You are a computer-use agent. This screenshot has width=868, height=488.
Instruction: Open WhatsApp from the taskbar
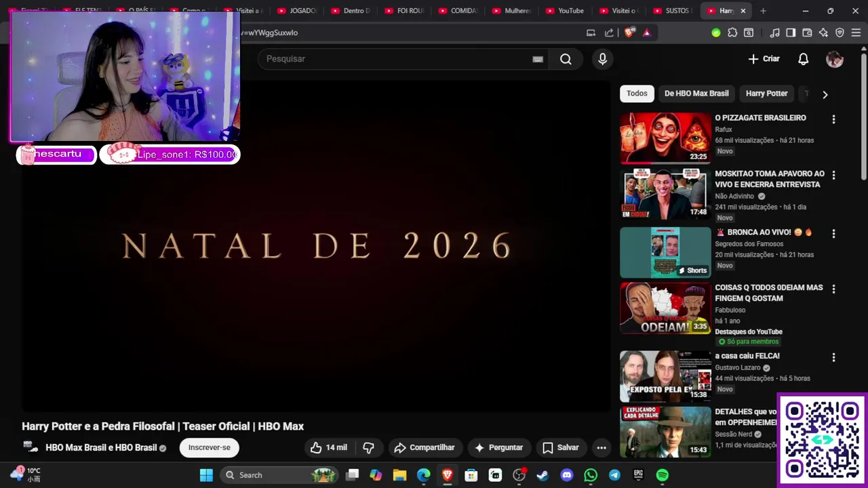pyautogui.click(x=591, y=475)
